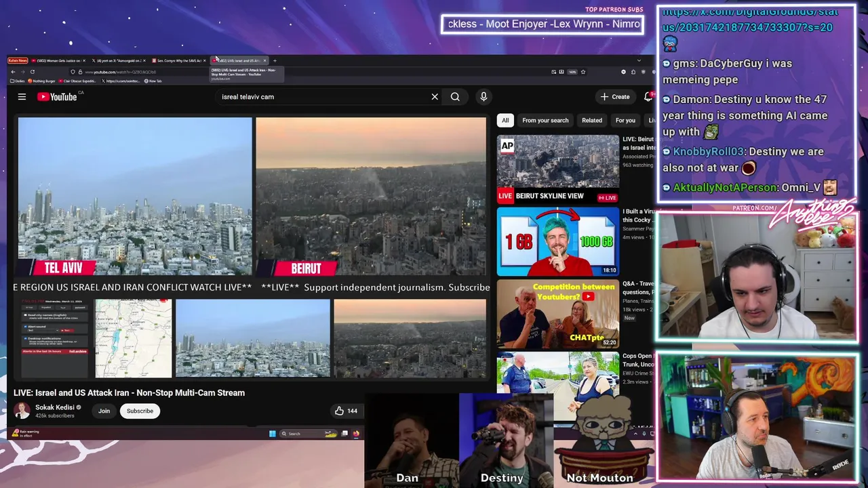Like the video with thumbs-up 144
This screenshot has height=488, width=868.
click(x=346, y=411)
